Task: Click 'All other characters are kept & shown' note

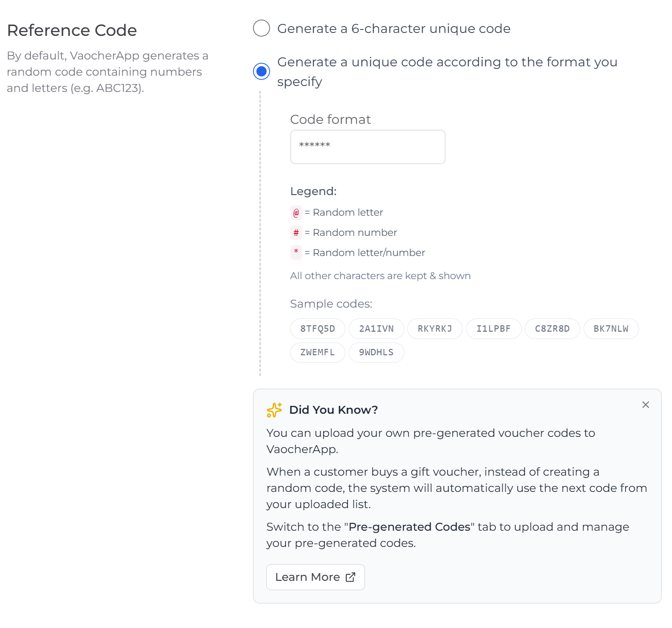Action: pos(380,276)
